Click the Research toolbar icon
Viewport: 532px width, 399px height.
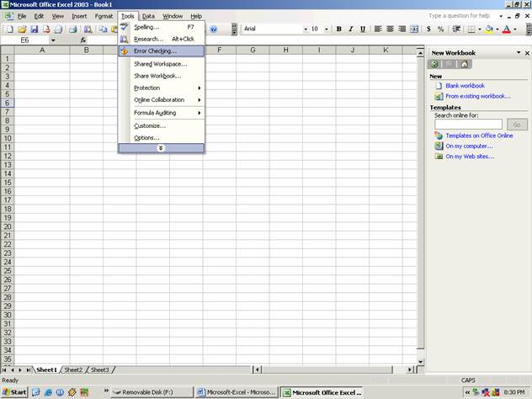88,29
